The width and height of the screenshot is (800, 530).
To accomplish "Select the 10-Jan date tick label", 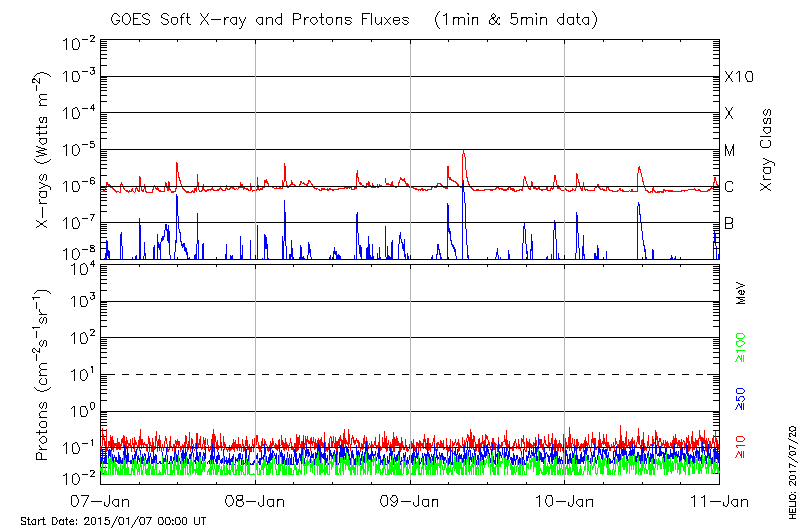I will click(x=565, y=501).
